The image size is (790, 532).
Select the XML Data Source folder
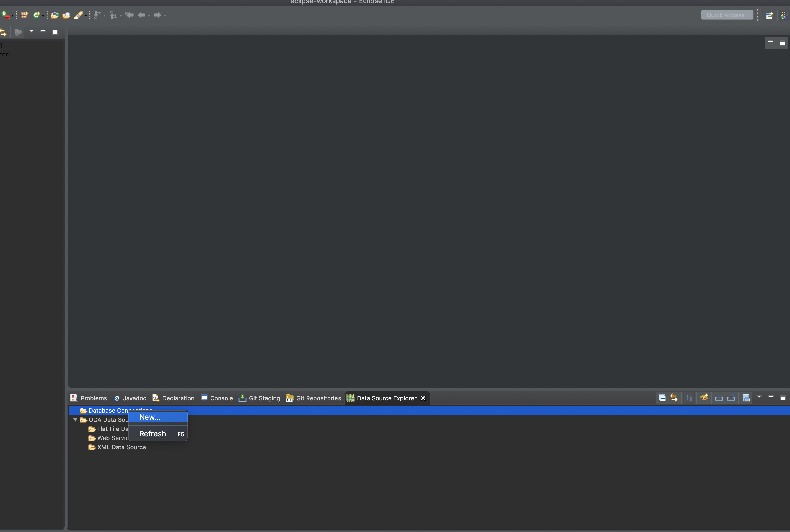pos(121,447)
